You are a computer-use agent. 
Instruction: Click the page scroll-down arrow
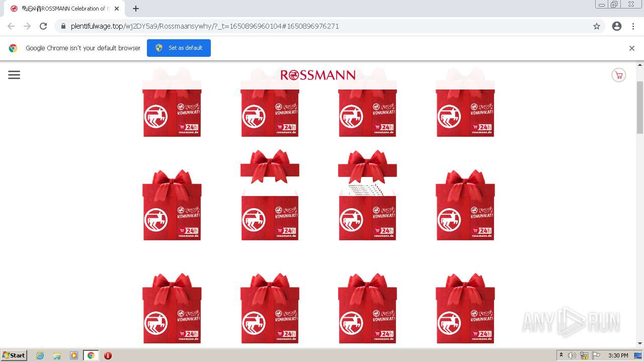pyautogui.click(x=640, y=344)
